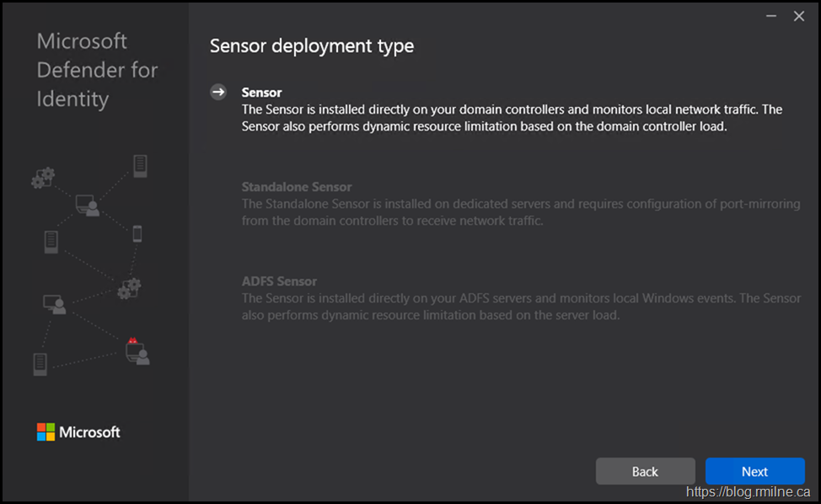Click the Sensor deployment type heading
Image resolution: width=821 pixels, height=504 pixels.
coord(312,46)
